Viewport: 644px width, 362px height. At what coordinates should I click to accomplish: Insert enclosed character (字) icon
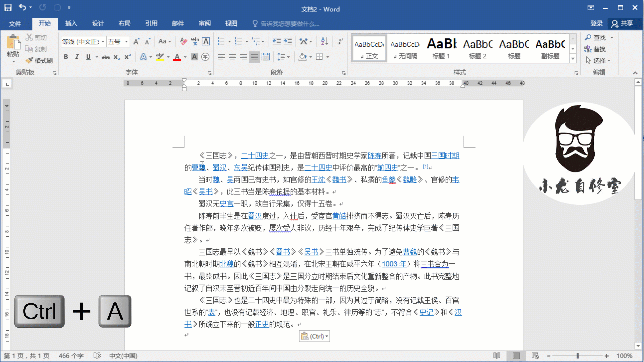[205, 57]
